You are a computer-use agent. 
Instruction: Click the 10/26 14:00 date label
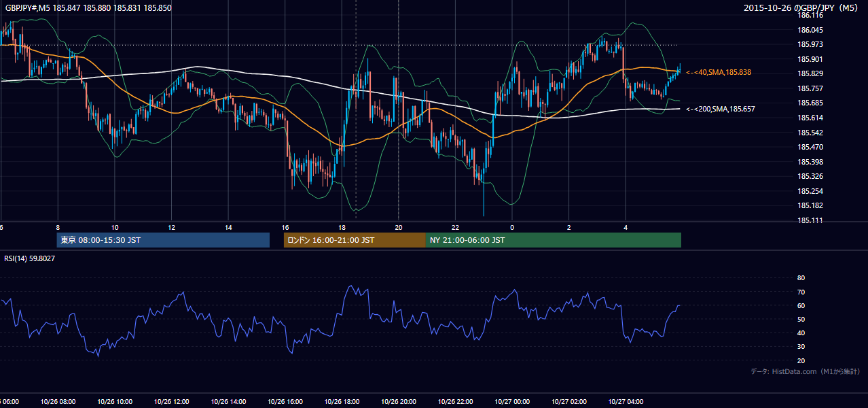coord(228,402)
